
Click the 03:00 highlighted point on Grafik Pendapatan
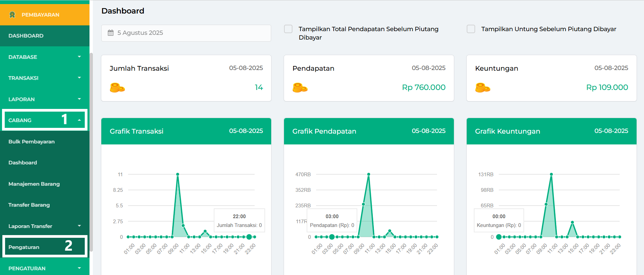332,237
